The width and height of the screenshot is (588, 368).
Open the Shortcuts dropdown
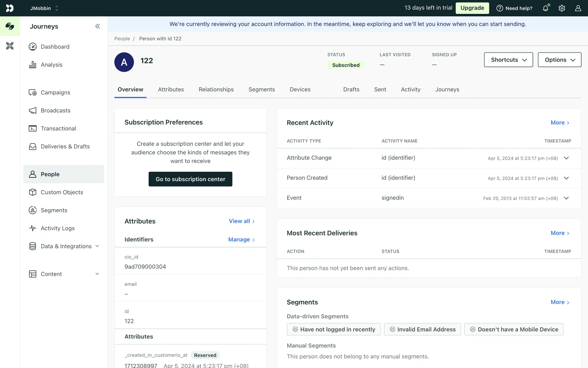click(x=508, y=60)
